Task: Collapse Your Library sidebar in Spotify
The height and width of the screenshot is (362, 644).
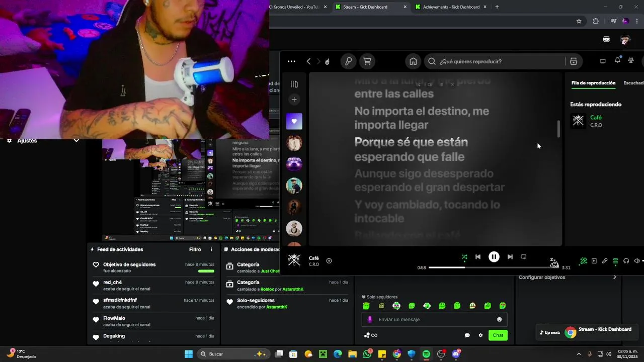Action: click(x=294, y=84)
